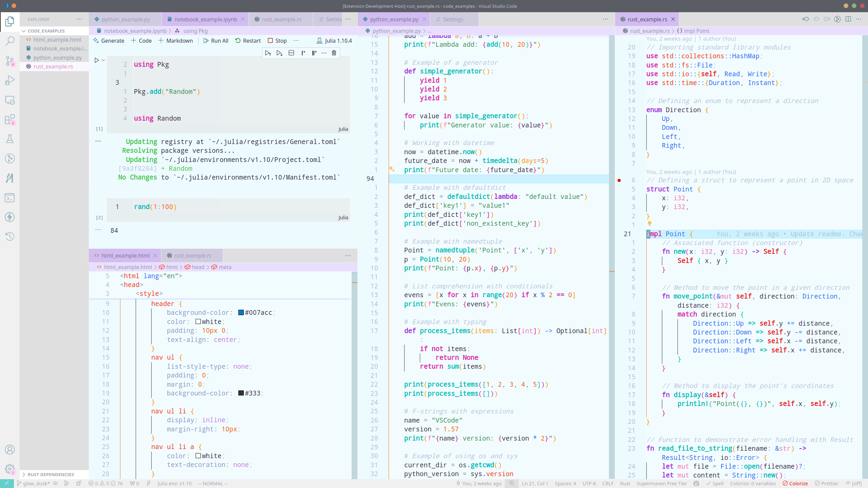Open python_example.py in the explorer
This screenshot has height=488, width=868.
tap(58, 58)
